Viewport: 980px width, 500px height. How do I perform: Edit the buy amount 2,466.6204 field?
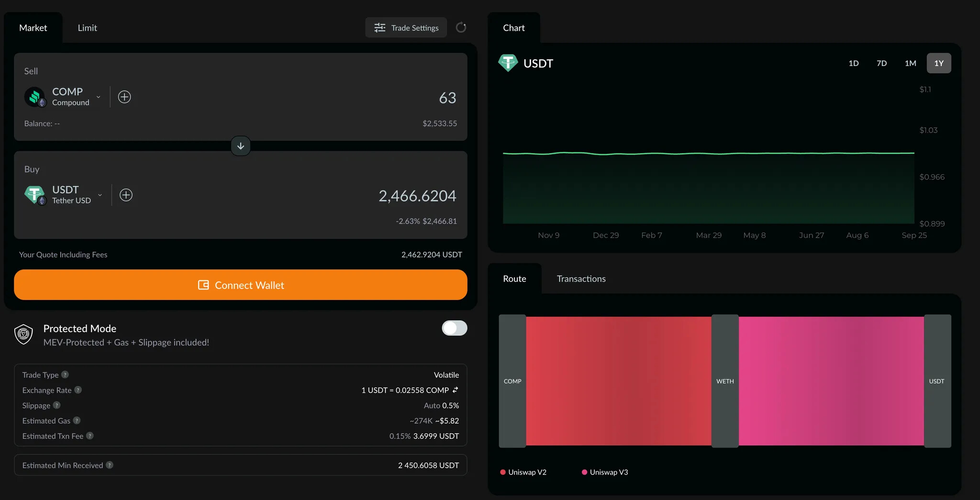[x=417, y=196]
